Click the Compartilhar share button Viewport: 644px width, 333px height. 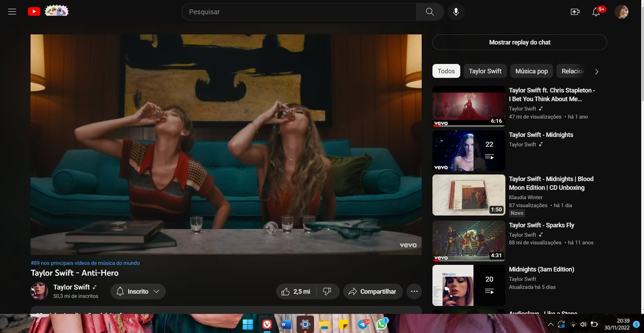click(373, 291)
